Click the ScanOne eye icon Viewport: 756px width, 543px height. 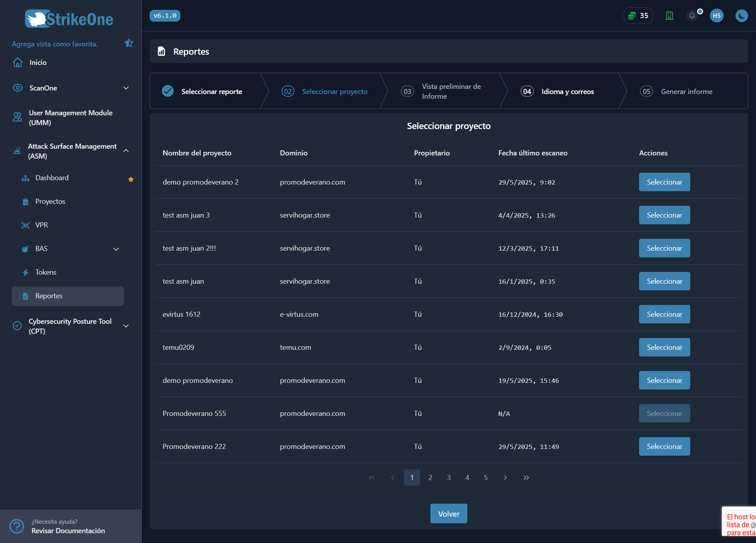tap(18, 88)
